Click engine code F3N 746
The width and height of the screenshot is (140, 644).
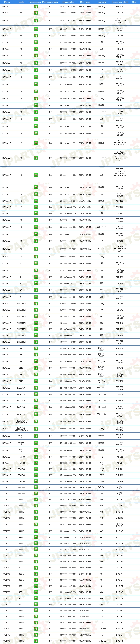(x=120, y=49)
